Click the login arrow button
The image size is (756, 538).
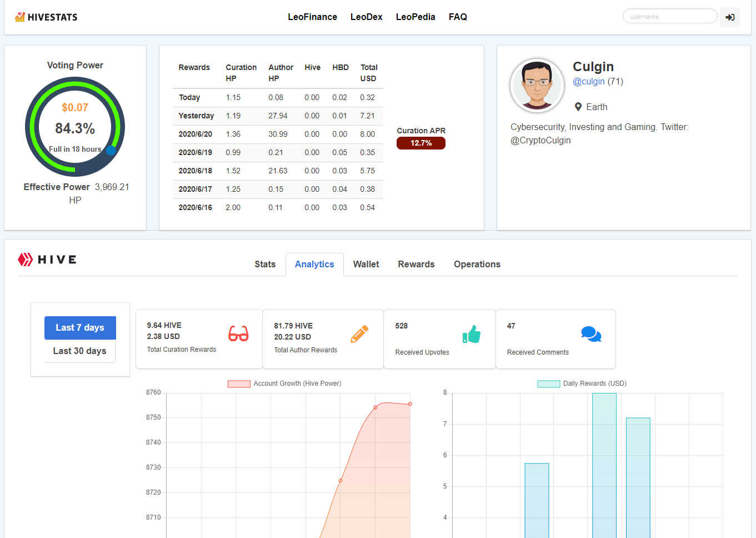click(730, 17)
